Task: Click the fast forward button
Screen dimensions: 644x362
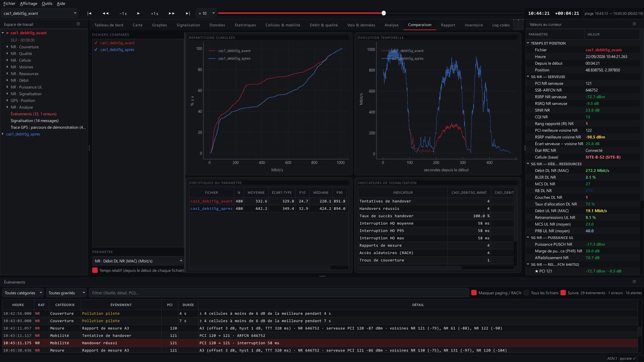Action: point(172,13)
